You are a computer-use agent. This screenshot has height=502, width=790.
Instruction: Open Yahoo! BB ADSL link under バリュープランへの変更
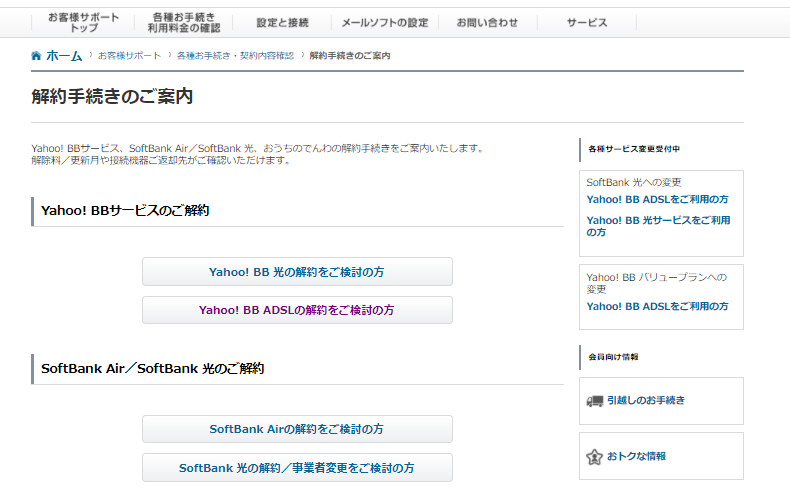pyautogui.click(x=657, y=306)
